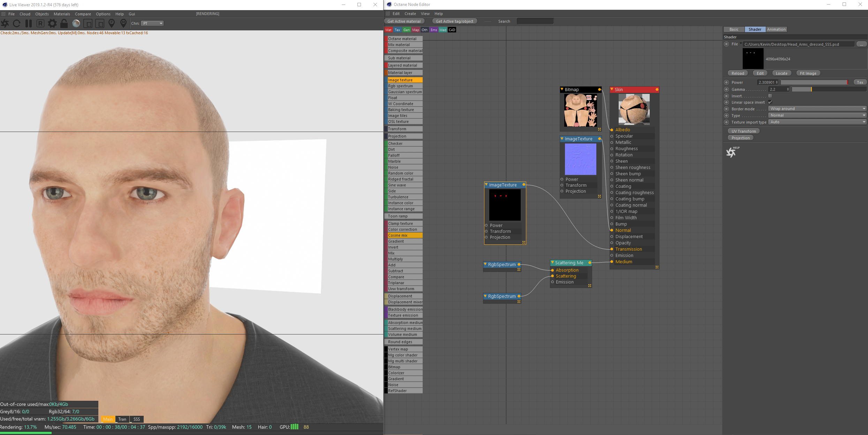Select the focus picker F pin icon
This screenshot has height=435, width=868.
(112, 23)
